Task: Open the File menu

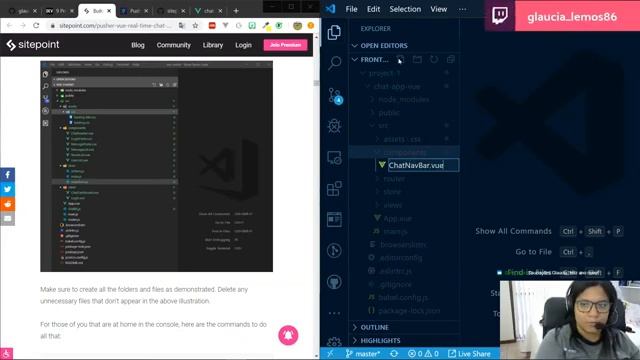Action: (351, 9)
